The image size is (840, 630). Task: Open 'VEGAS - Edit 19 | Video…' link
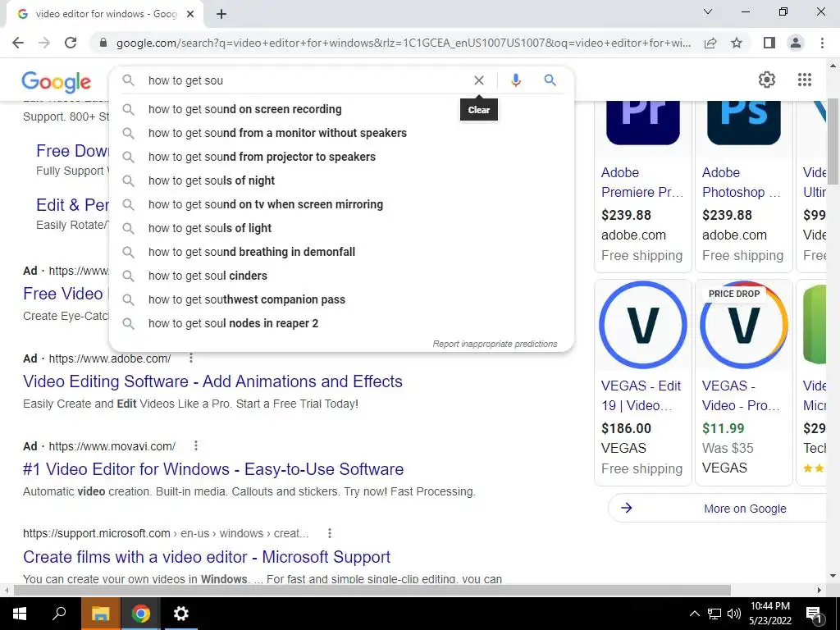click(x=641, y=395)
